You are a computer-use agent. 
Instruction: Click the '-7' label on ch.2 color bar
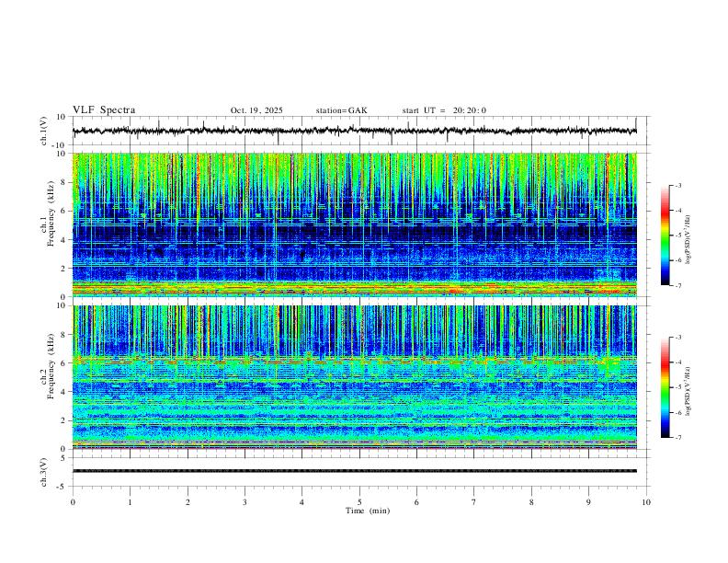tap(678, 438)
